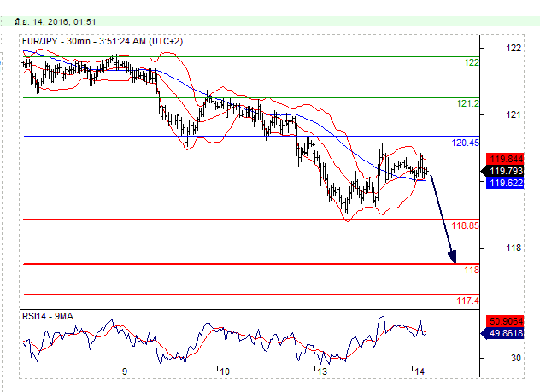Viewport: 540px width, 392px height.
Task: Click the green 121.2 resistance label
Action: point(467,103)
